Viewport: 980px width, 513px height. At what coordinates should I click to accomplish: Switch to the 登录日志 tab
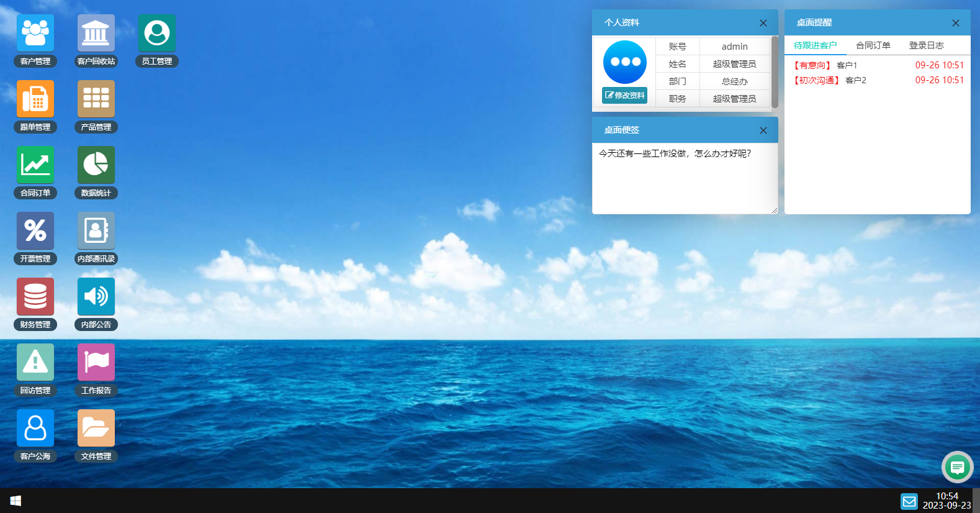[x=926, y=45]
